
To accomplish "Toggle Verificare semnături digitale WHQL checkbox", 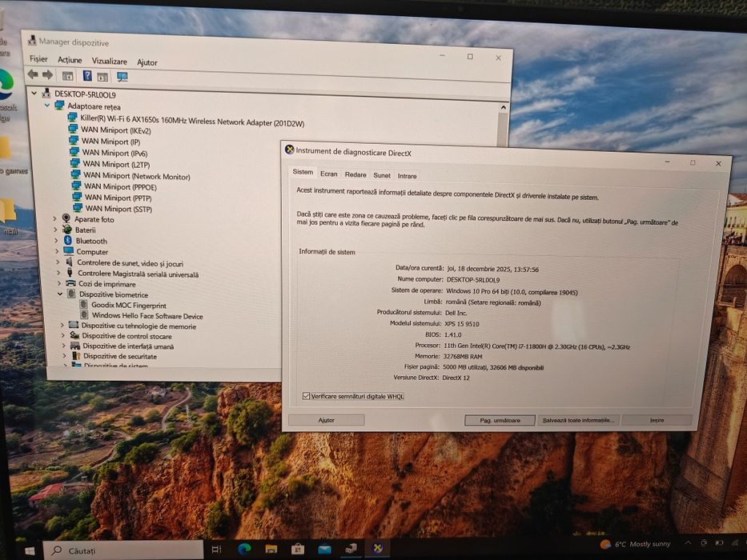I will 307,396.
